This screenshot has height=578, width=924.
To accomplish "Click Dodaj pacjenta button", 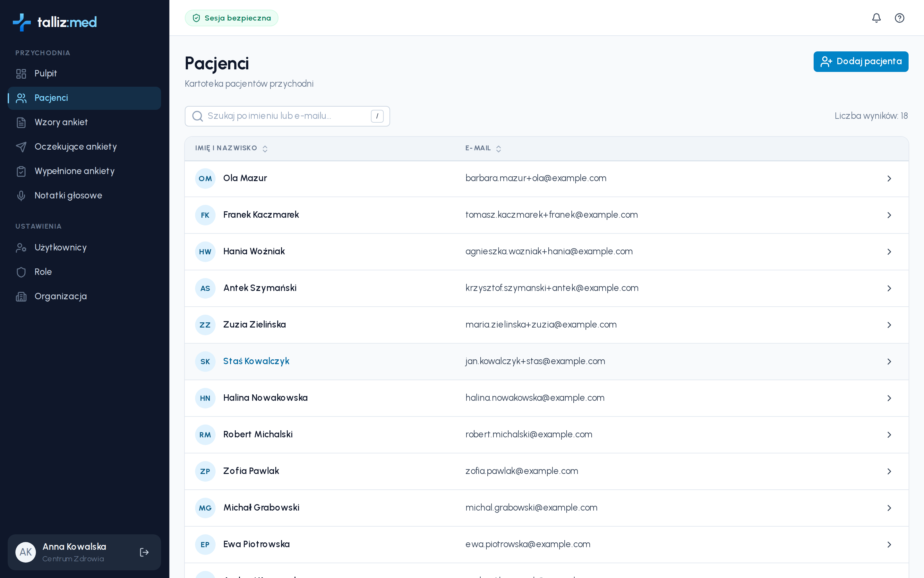I will (860, 62).
